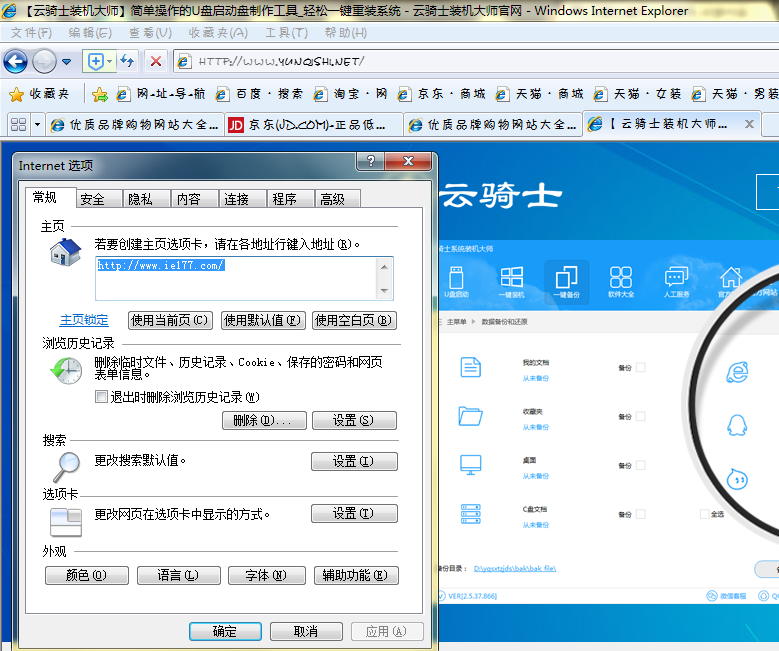Click 使用当前页(C) button
The height and width of the screenshot is (651, 779).
point(170,321)
